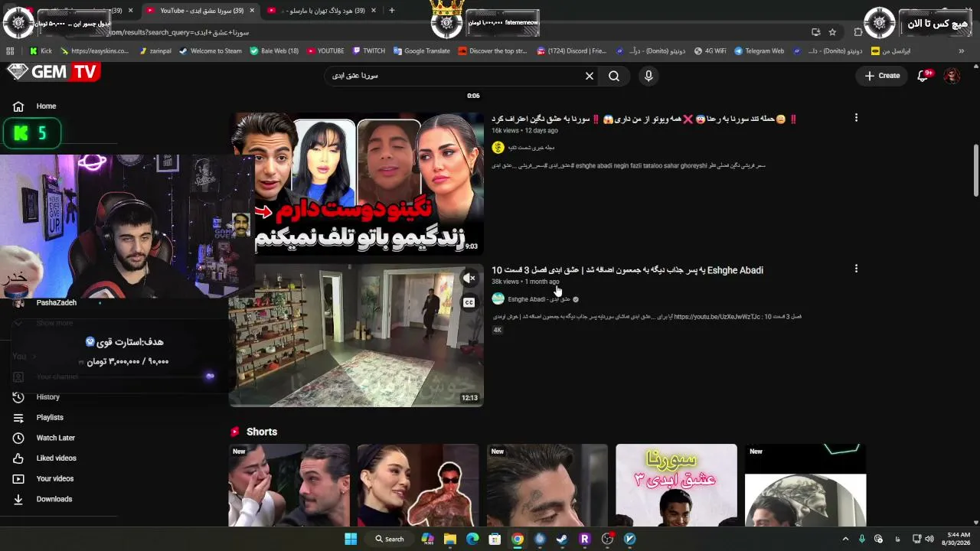This screenshot has height=551, width=980.
Task: Open the notifications bell
Action: [x=923, y=76]
